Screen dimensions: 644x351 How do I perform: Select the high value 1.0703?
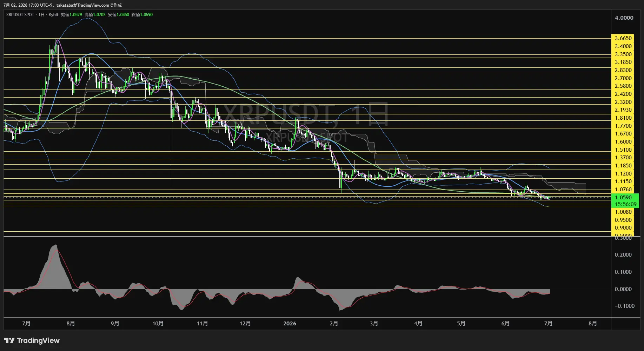99,15
